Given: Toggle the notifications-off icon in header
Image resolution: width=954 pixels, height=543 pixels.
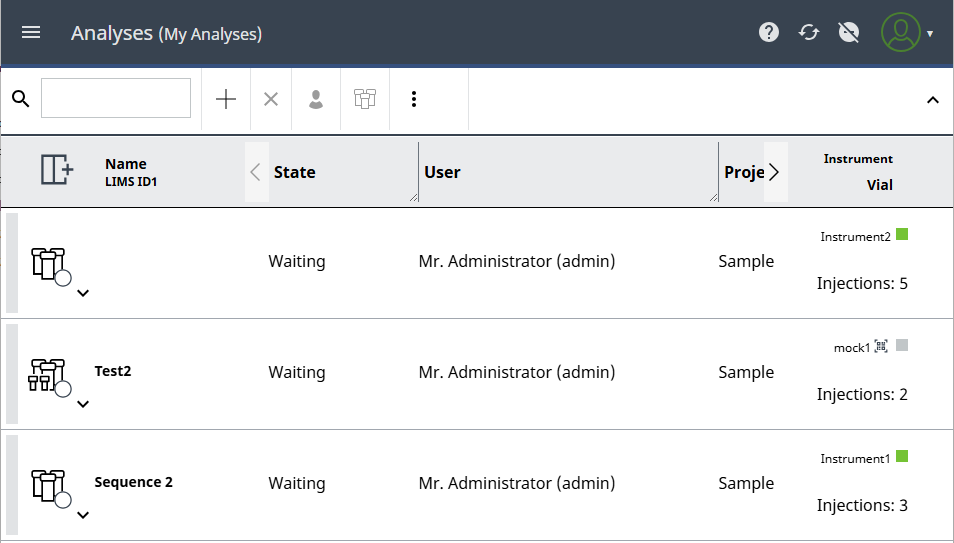Looking at the screenshot, I should click(849, 32).
